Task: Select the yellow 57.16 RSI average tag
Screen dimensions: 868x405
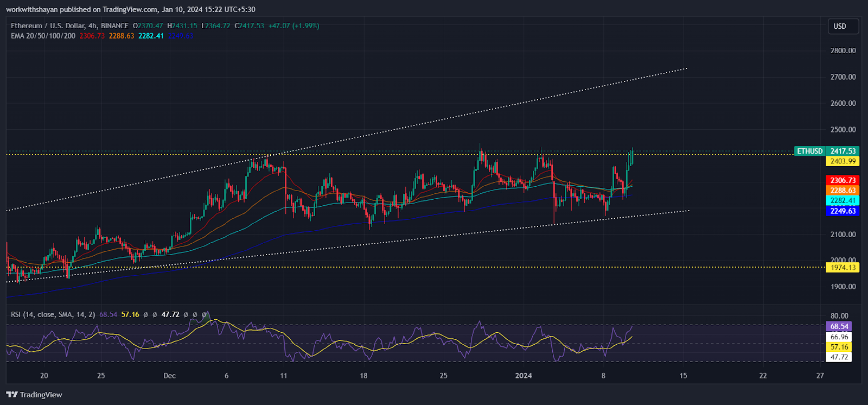Action: (x=839, y=347)
